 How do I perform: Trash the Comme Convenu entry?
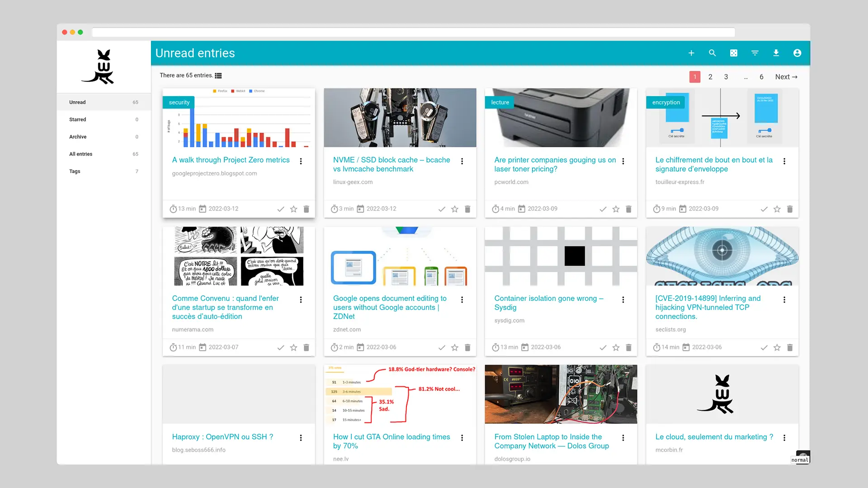(306, 347)
